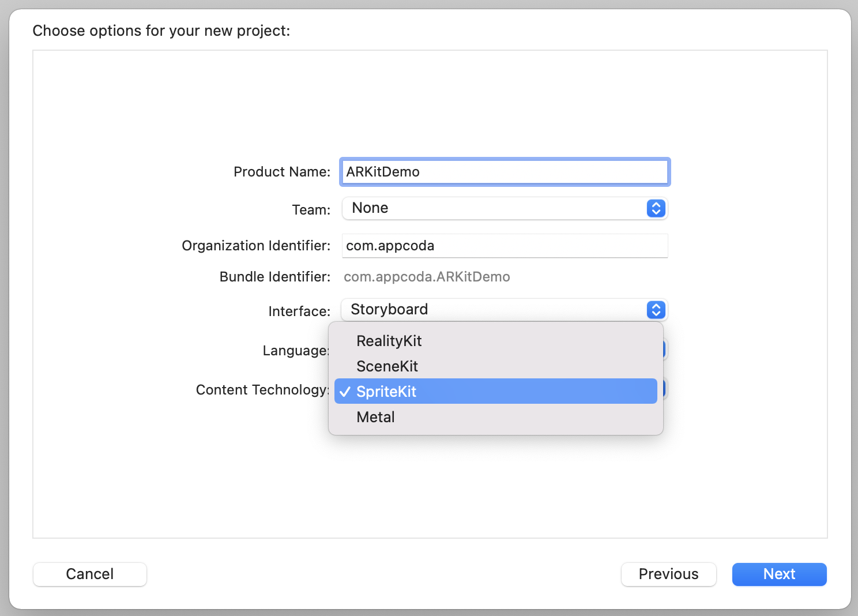Open the Interface dropdown showing Storyboard
Viewport: 858px width, 616px height.
coord(496,310)
